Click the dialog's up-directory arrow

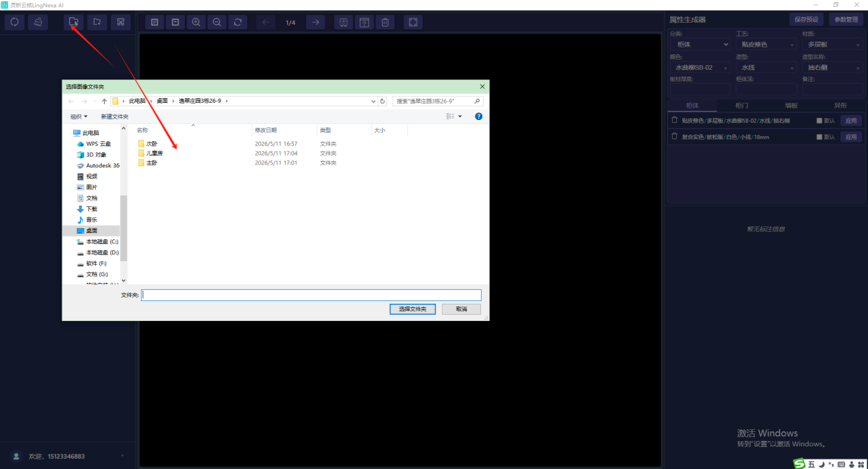click(x=104, y=101)
